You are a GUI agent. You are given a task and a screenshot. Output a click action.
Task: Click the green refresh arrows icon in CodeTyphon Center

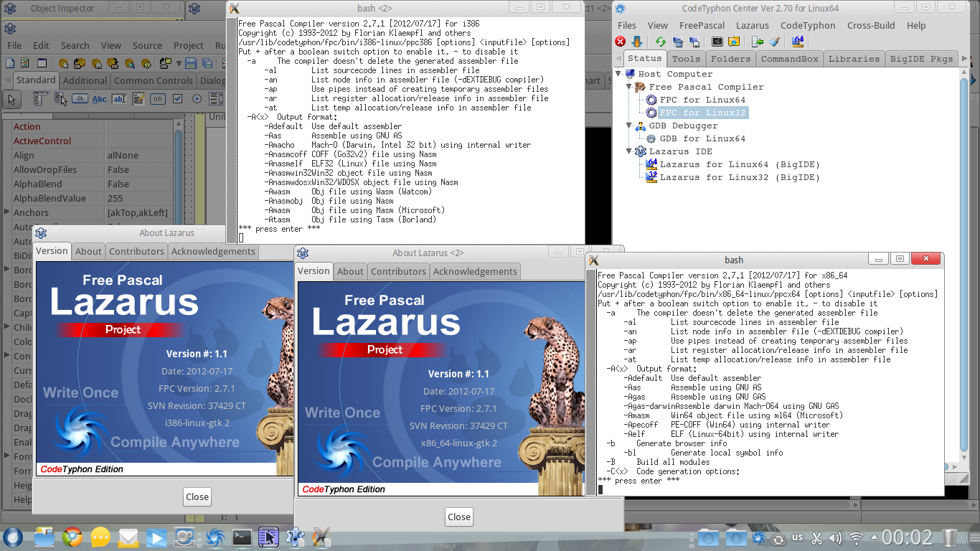(661, 42)
